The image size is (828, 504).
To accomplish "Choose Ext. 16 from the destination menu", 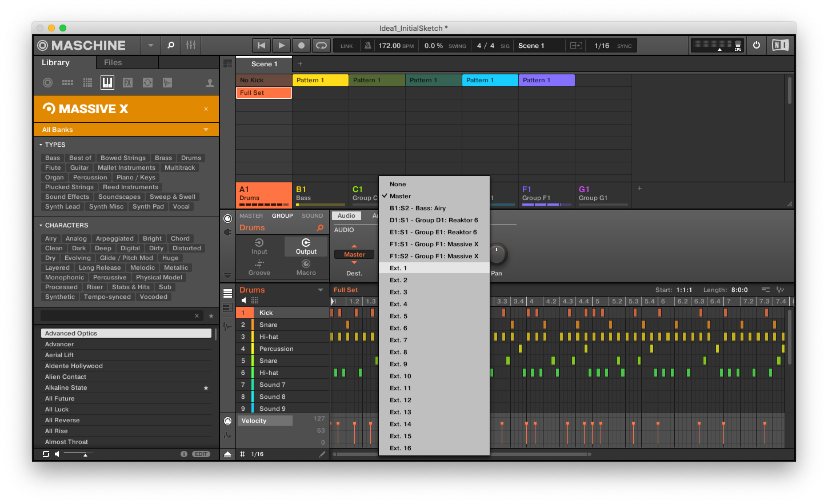I will pos(434,448).
